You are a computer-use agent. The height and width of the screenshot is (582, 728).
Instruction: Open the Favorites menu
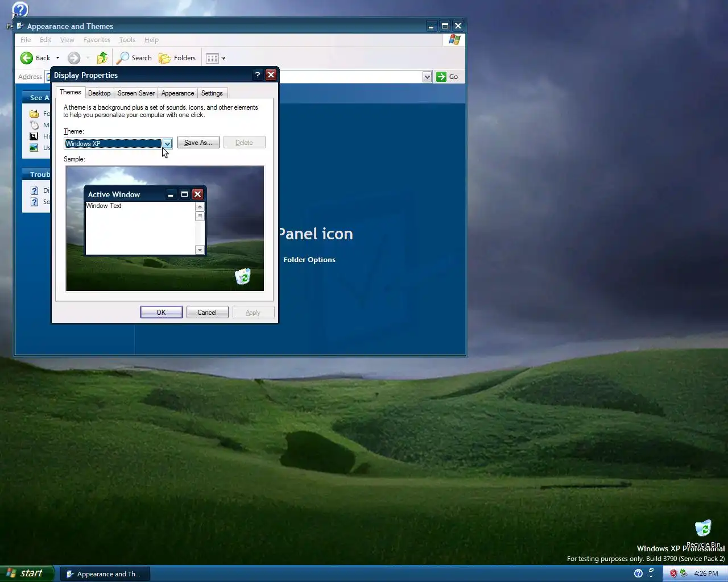(97, 40)
